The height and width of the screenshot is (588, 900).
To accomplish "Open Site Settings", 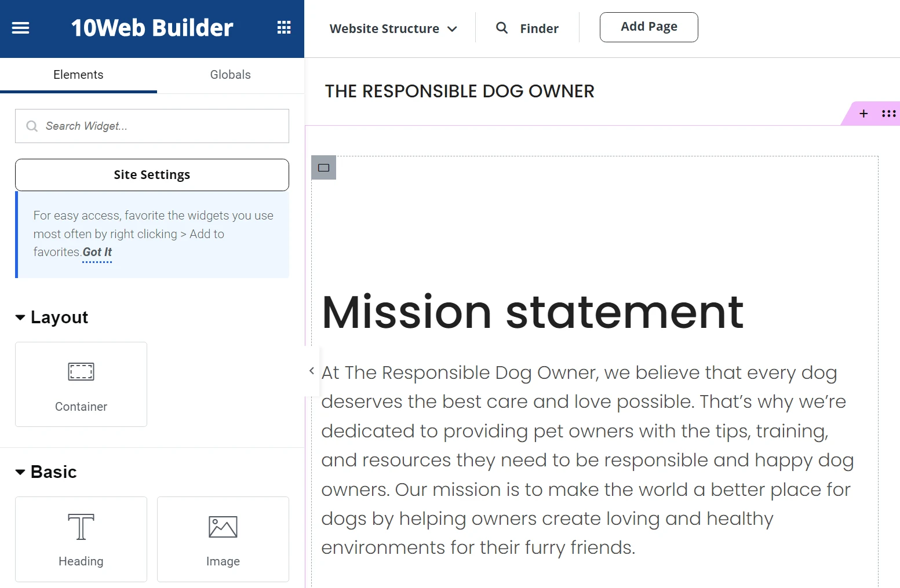I will 152,175.
